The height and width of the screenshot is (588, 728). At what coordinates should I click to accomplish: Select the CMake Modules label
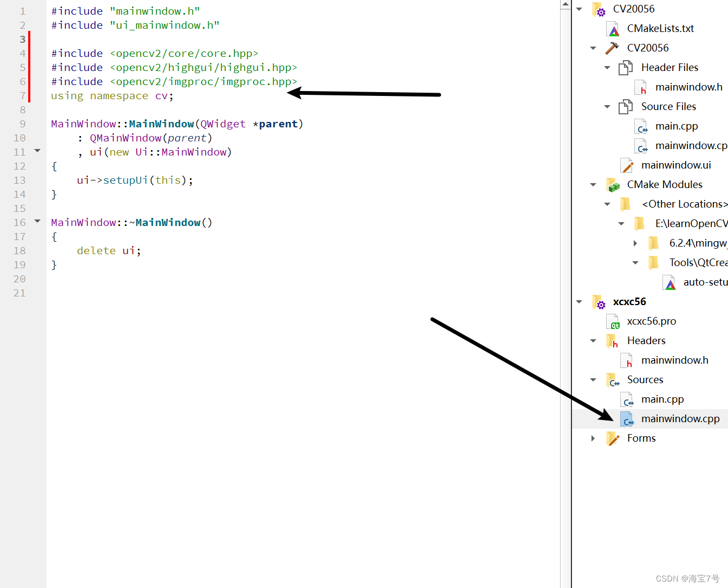pyautogui.click(x=665, y=185)
